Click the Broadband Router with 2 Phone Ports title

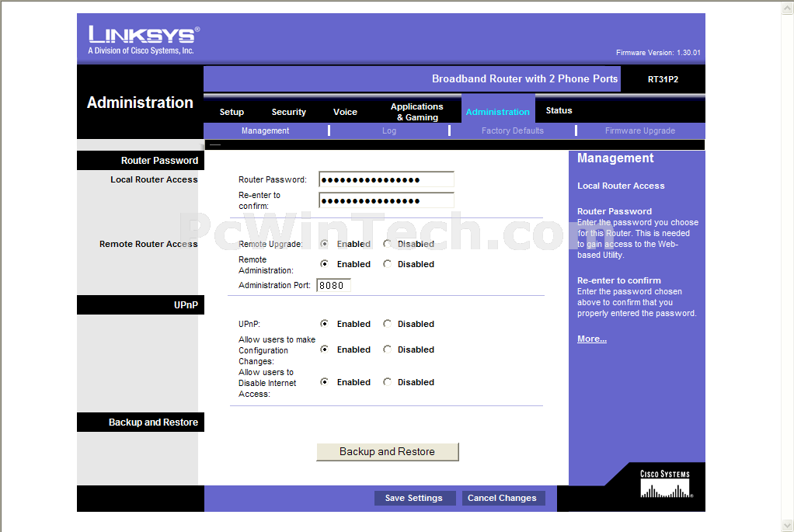pyautogui.click(x=524, y=78)
